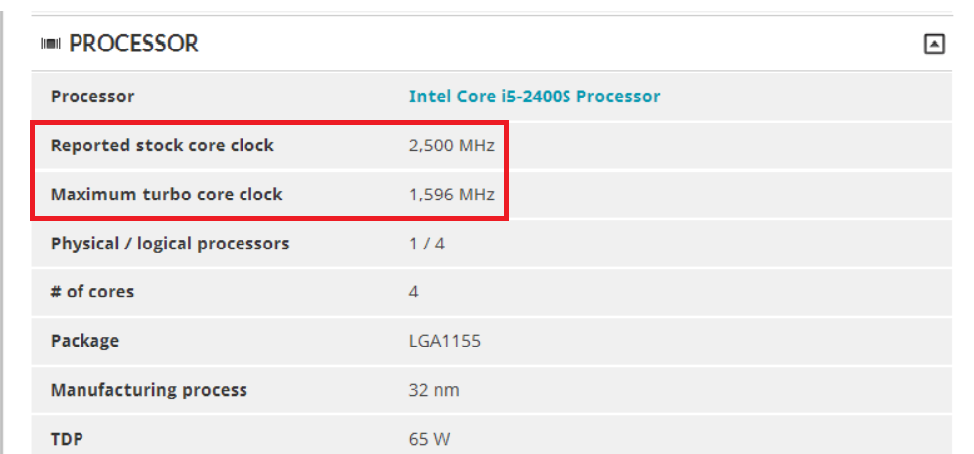The height and width of the screenshot is (454, 974).
Task: Click the Package row label
Action: 85,341
